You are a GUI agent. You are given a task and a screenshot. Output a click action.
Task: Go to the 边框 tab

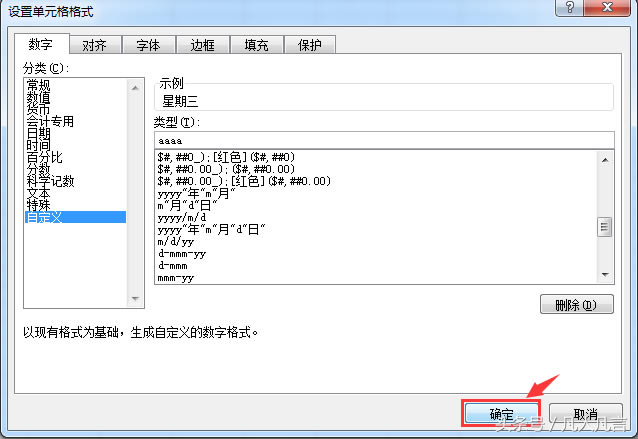coord(202,45)
